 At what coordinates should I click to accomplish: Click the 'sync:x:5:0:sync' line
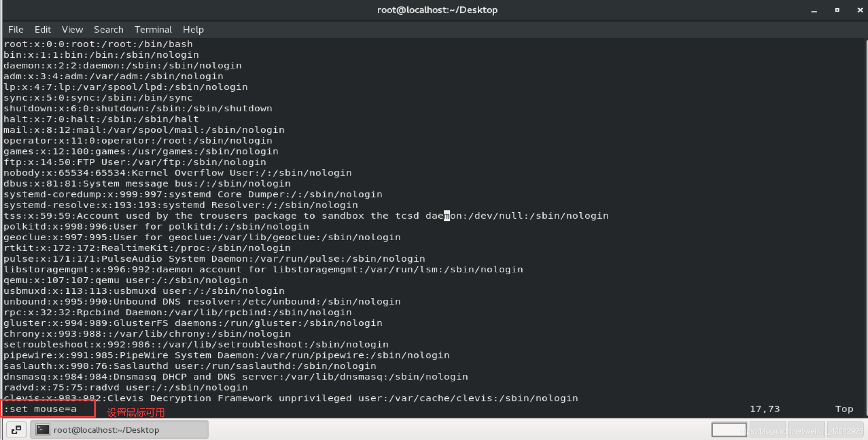click(98, 98)
